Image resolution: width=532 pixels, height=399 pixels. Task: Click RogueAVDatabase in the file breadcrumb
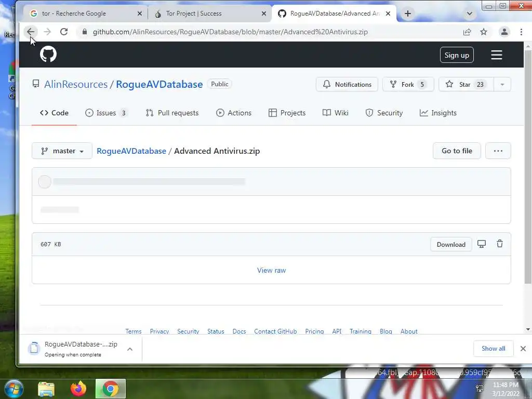click(131, 151)
